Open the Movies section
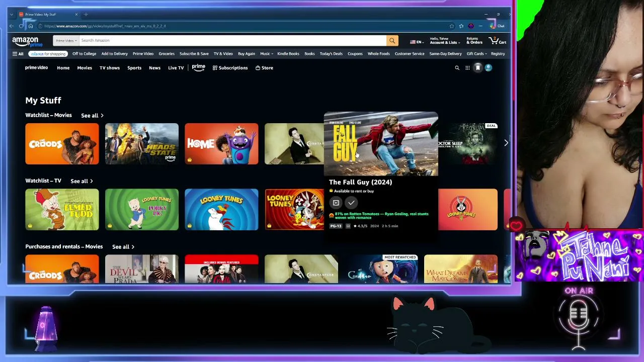The width and height of the screenshot is (644, 362). pyautogui.click(x=85, y=68)
